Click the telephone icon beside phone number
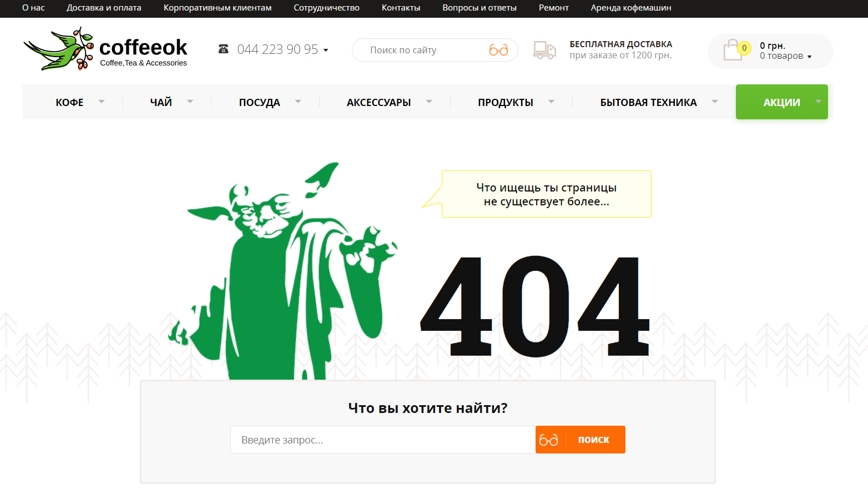The width and height of the screenshot is (868, 494). (x=223, y=49)
